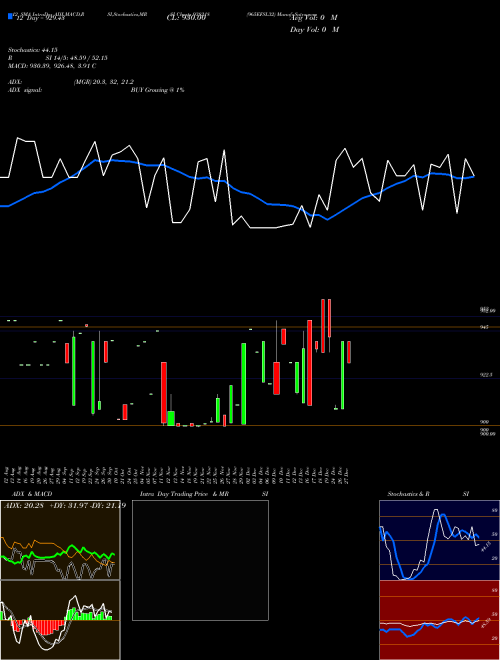This screenshot has height=660, width=500.
Task: Click the tallest red candlestick near 945 level
Action: coord(309,363)
